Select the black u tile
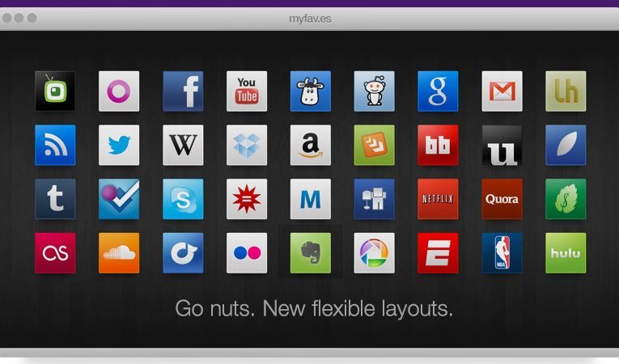 [502, 146]
